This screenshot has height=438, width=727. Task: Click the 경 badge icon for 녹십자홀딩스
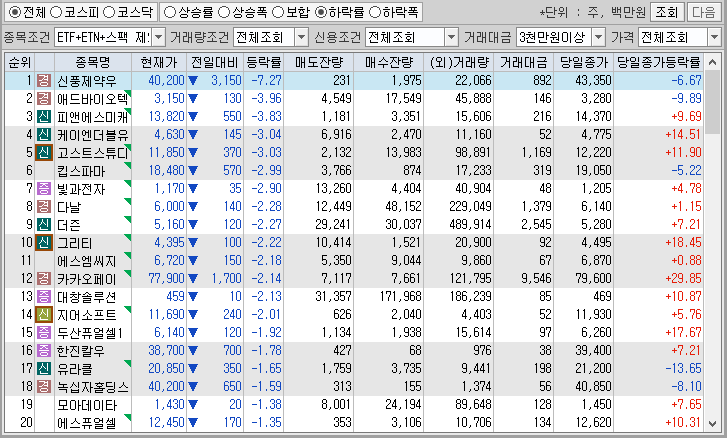coord(44,387)
